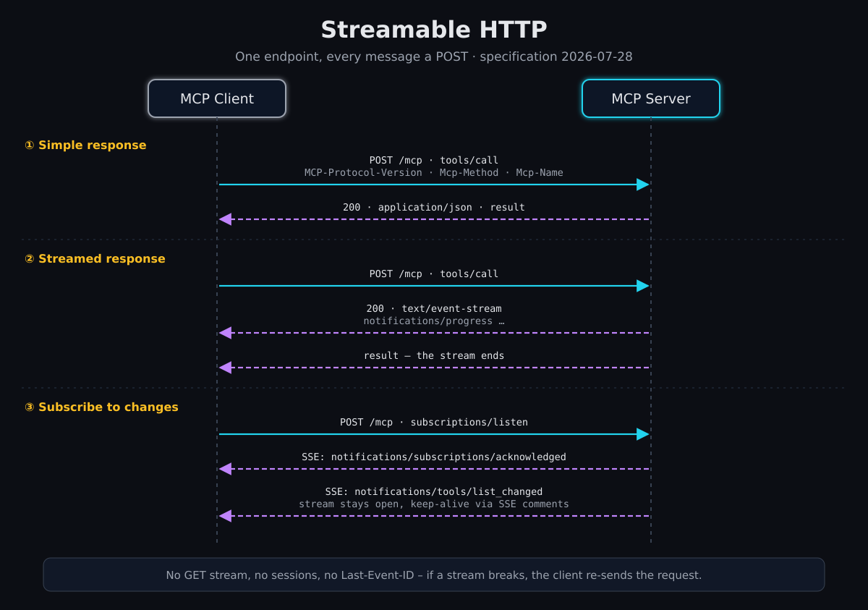Click the Streamed response section heading
868x610 pixels.
pos(95,258)
